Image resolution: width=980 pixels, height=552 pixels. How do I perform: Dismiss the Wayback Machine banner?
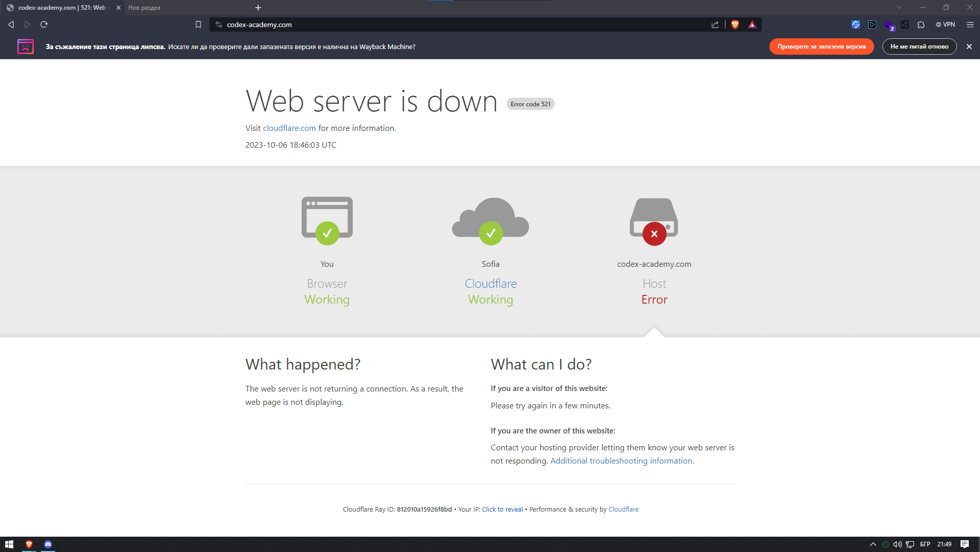click(x=969, y=47)
